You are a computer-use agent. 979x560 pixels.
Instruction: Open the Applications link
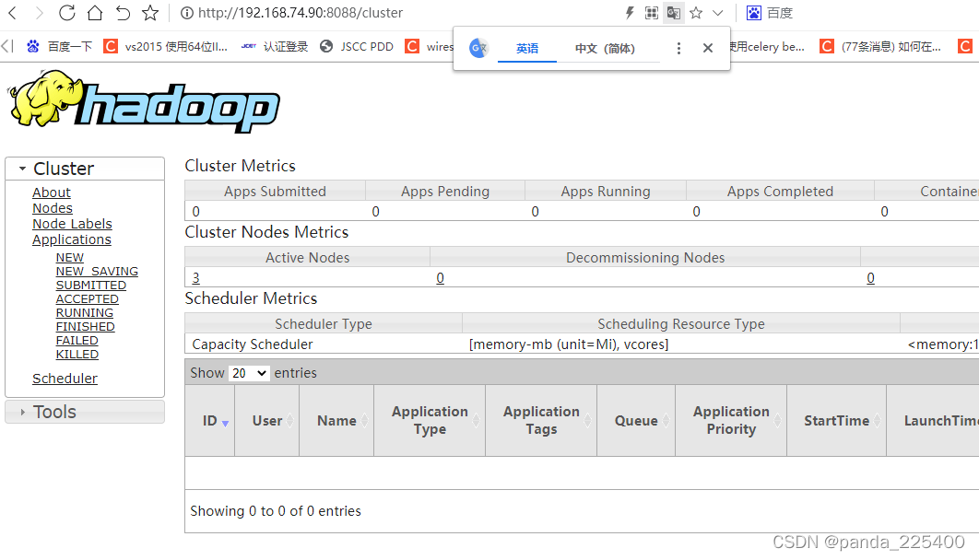click(72, 239)
